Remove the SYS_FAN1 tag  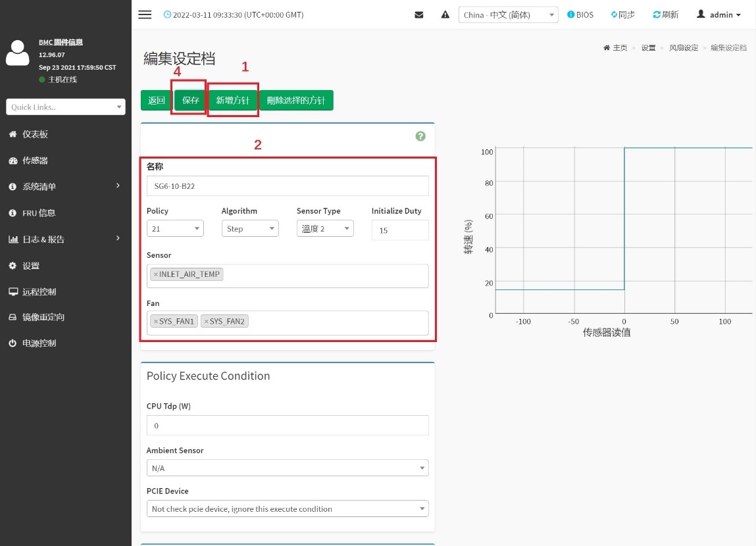(x=155, y=321)
